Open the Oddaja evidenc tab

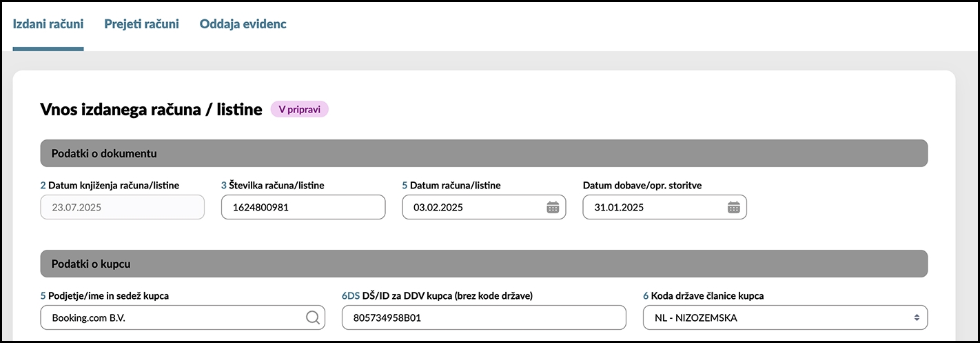pyautogui.click(x=243, y=24)
